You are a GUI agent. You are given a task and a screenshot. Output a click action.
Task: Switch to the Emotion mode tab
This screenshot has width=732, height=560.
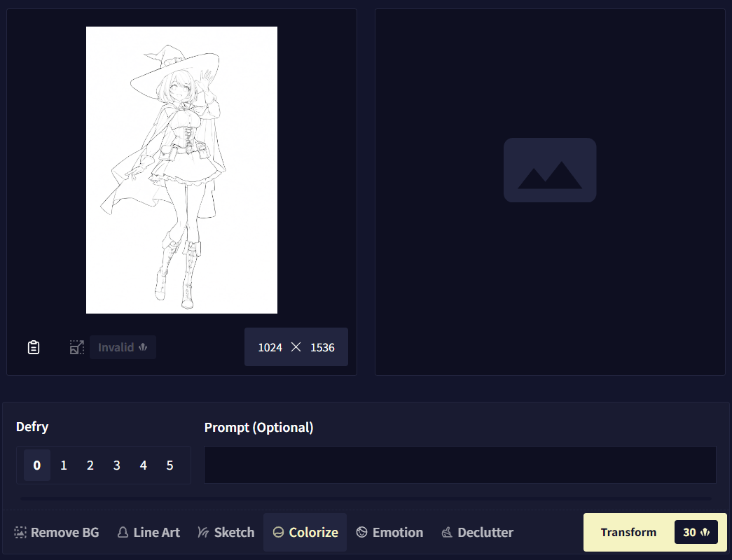[x=389, y=532]
